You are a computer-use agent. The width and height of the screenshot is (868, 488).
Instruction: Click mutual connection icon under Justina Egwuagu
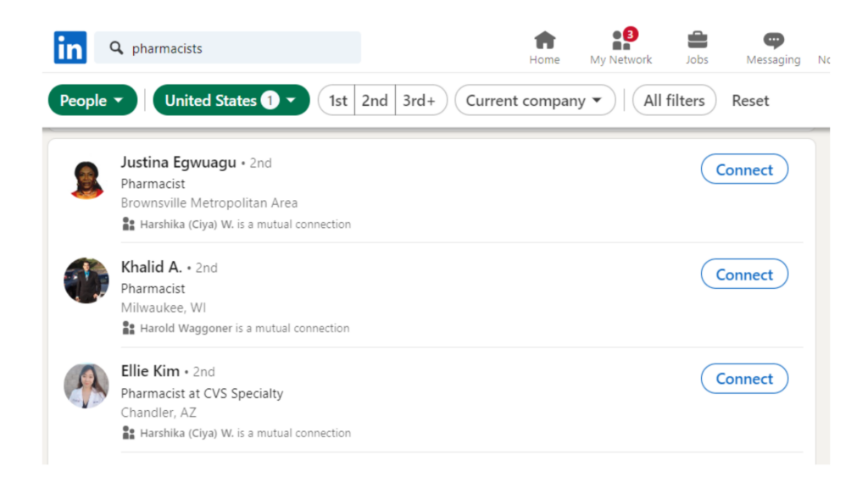(129, 225)
